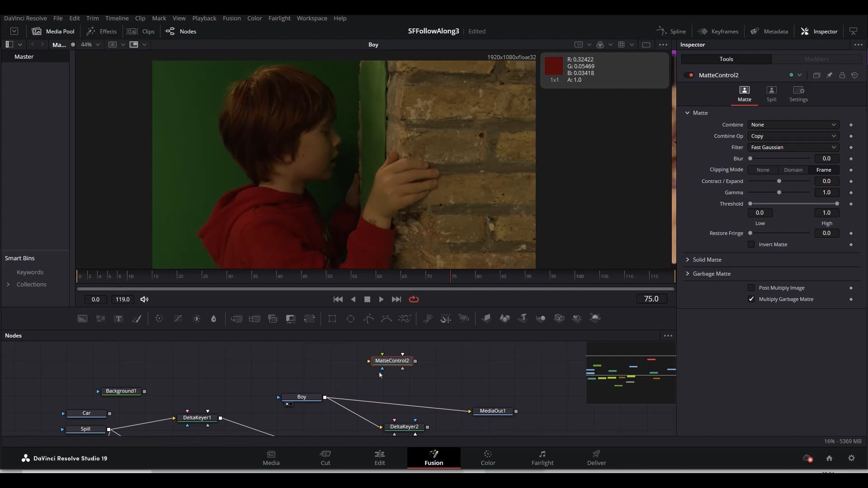
Task: Switch to the Spill tab
Action: (771, 94)
